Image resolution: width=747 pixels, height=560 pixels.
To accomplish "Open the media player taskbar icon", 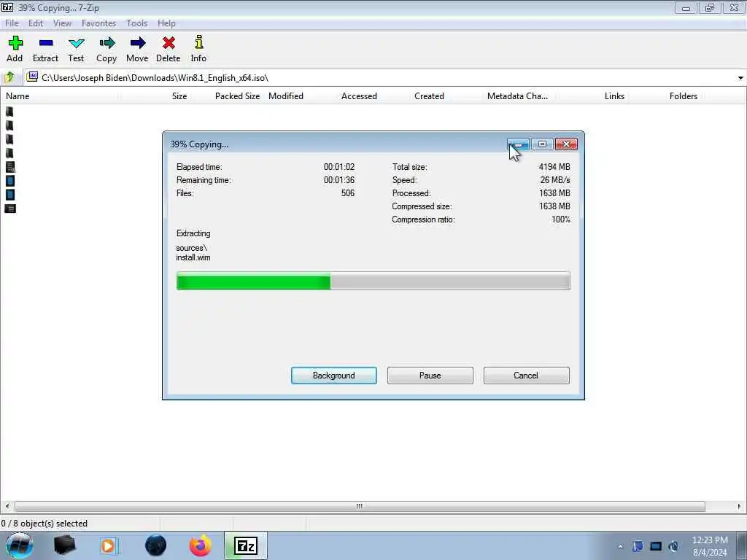I will pyautogui.click(x=109, y=545).
